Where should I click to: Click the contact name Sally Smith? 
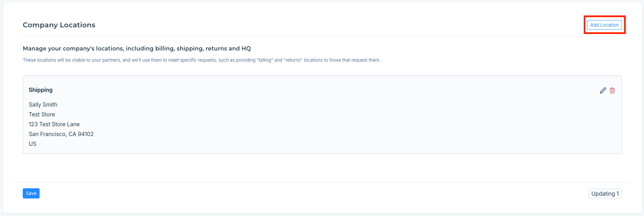click(x=43, y=104)
